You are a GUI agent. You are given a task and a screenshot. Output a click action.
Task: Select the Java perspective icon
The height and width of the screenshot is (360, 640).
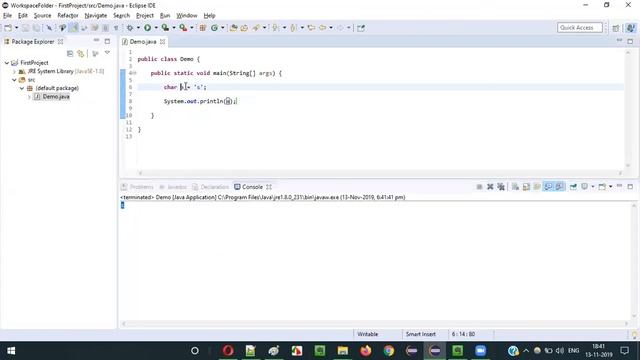tap(631, 28)
